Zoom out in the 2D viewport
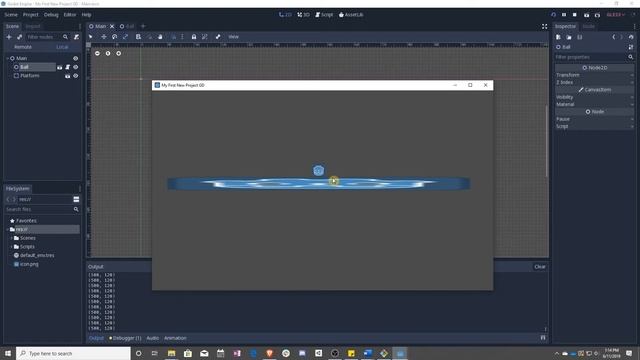 coord(97,53)
